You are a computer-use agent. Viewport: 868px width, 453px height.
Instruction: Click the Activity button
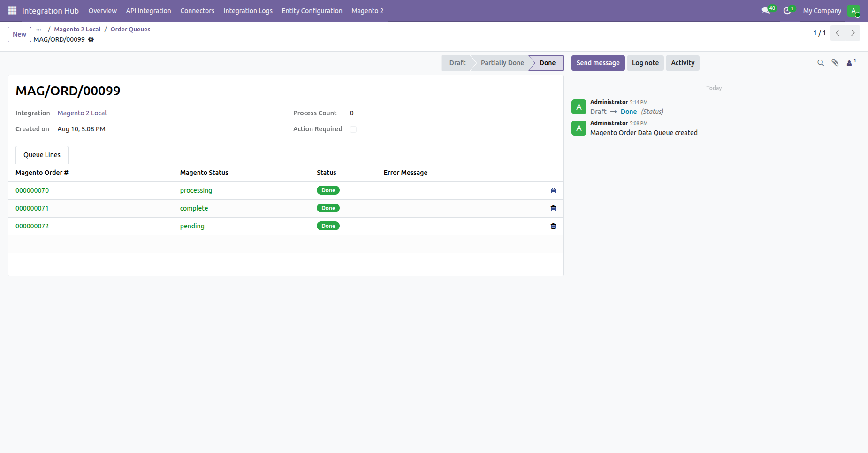click(682, 63)
